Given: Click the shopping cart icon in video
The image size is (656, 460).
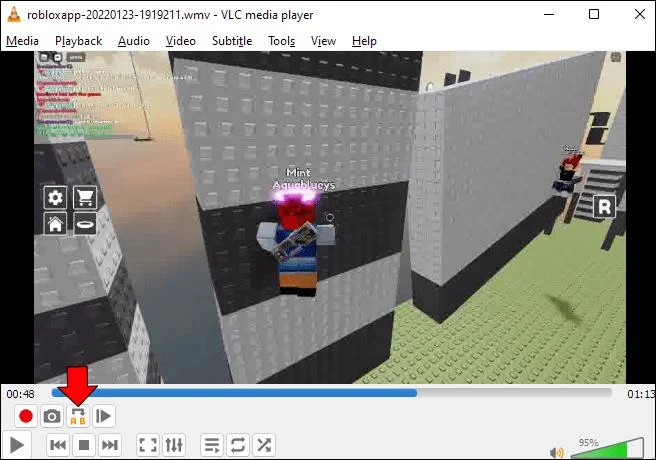Looking at the screenshot, I should coord(85,197).
